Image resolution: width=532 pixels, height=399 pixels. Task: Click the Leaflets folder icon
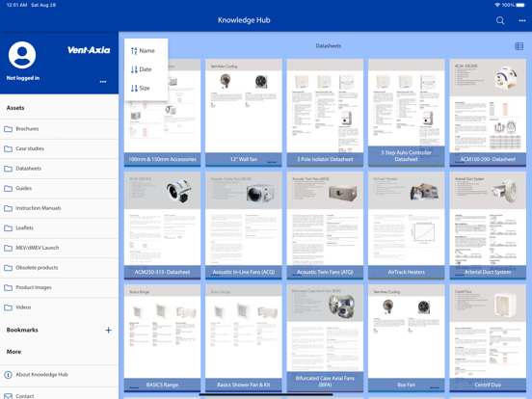click(x=8, y=228)
